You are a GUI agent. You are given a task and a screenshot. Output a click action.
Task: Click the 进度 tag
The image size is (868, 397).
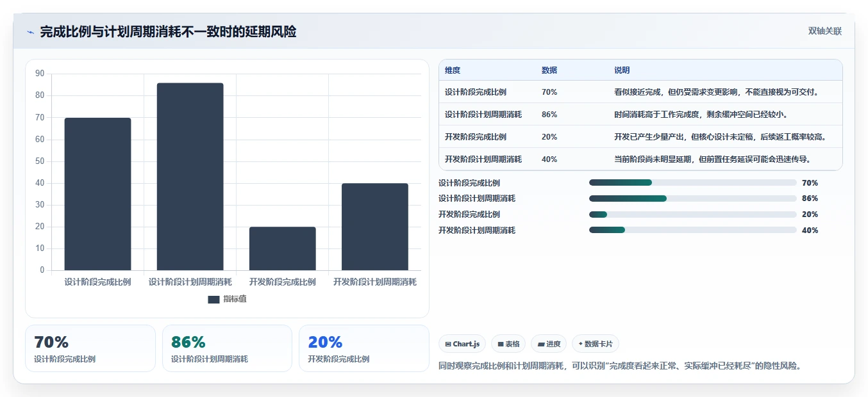(549, 344)
